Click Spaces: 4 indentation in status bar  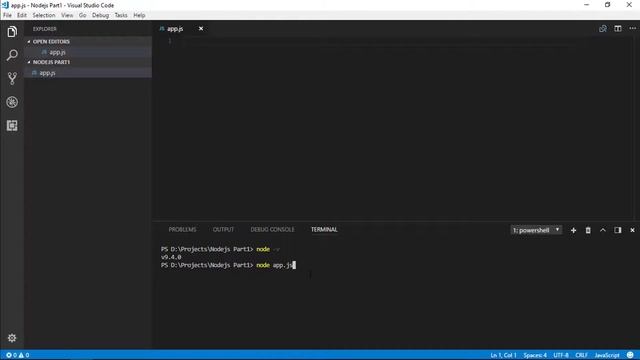(x=535, y=355)
